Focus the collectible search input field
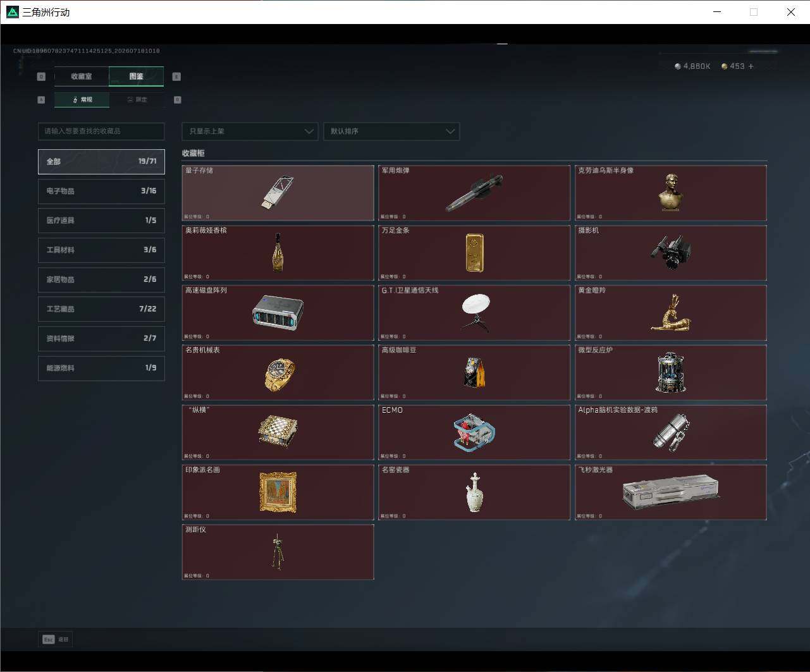The height and width of the screenshot is (672, 810). 101,131
